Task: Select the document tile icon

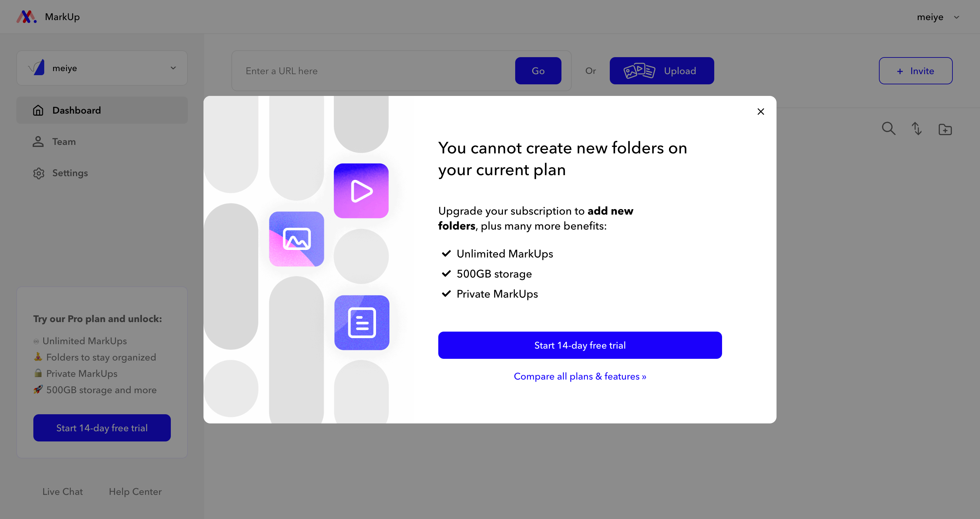Action: coord(362,322)
